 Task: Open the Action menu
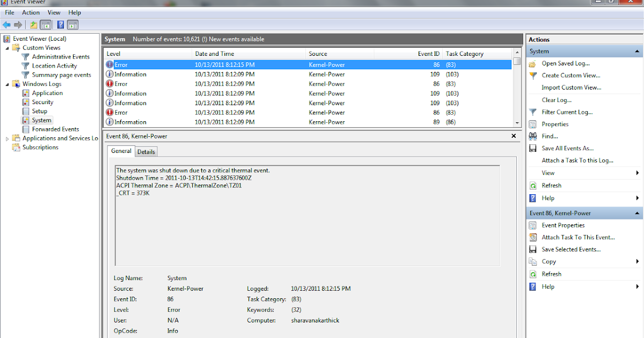tap(31, 12)
